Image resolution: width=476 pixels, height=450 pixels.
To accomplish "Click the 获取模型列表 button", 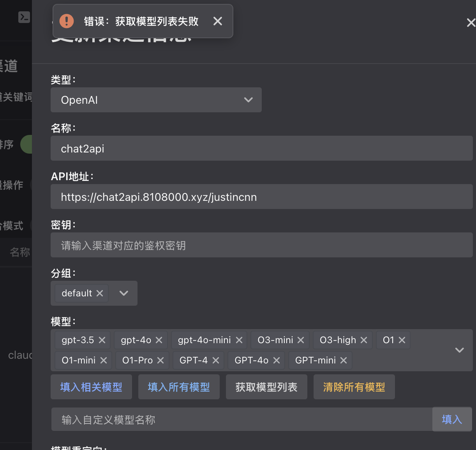I will click(266, 386).
